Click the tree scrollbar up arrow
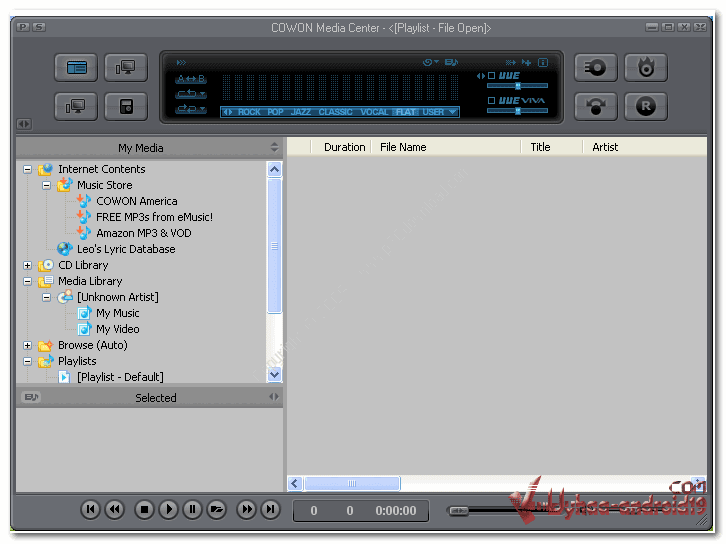This screenshot has width=726, height=544. point(275,169)
